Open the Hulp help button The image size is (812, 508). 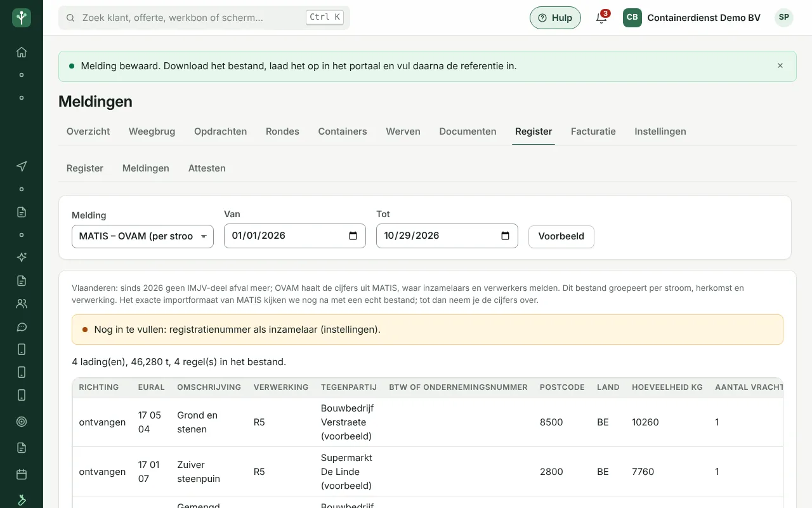click(555, 18)
